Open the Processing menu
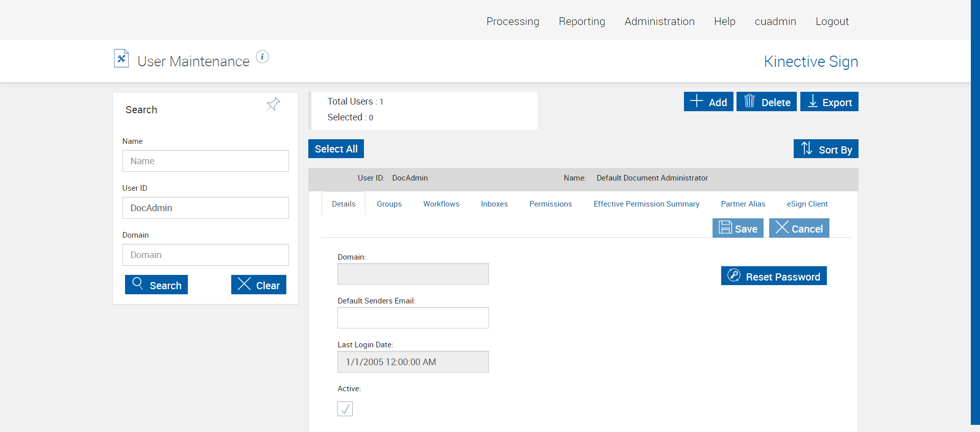The width and height of the screenshot is (980, 432). pos(512,21)
